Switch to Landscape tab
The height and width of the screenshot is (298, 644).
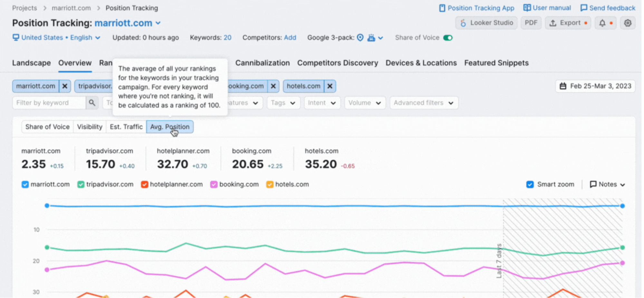(x=32, y=63)
